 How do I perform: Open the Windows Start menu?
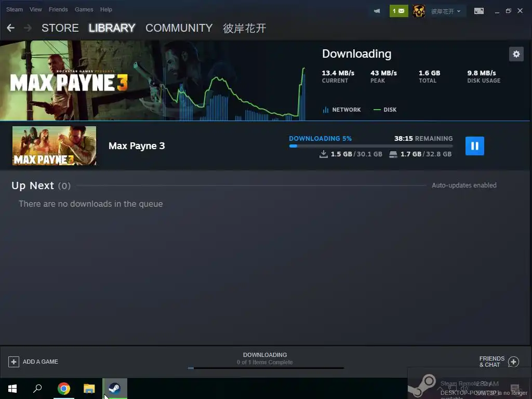pyautogui.click(x=12, y=389)
